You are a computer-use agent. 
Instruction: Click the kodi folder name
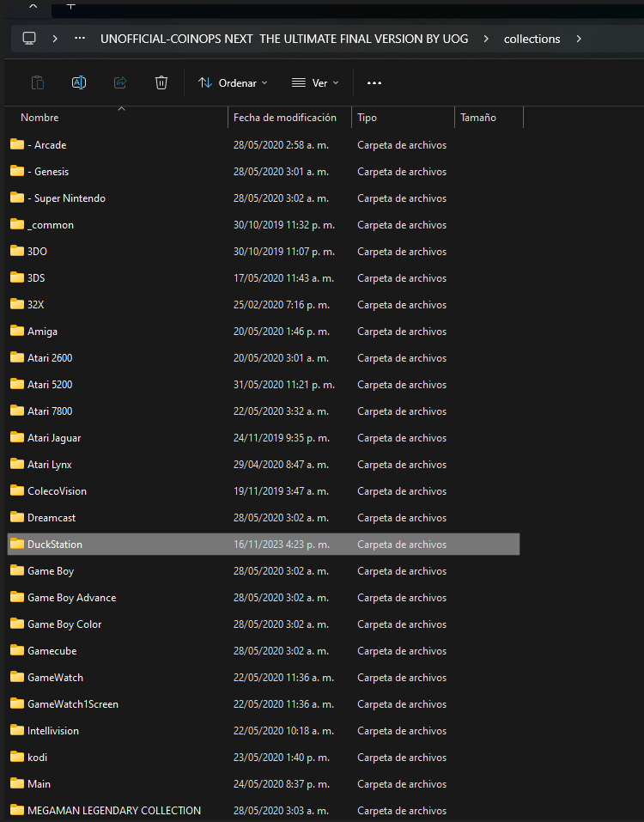click(37, 758)
